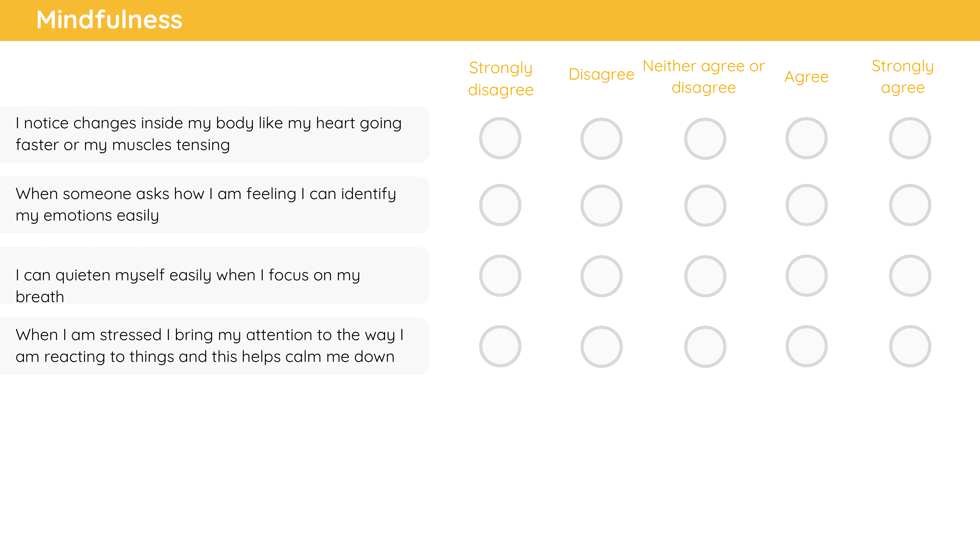Choose Neither agree or disagree for body changes

pos(705,139)
